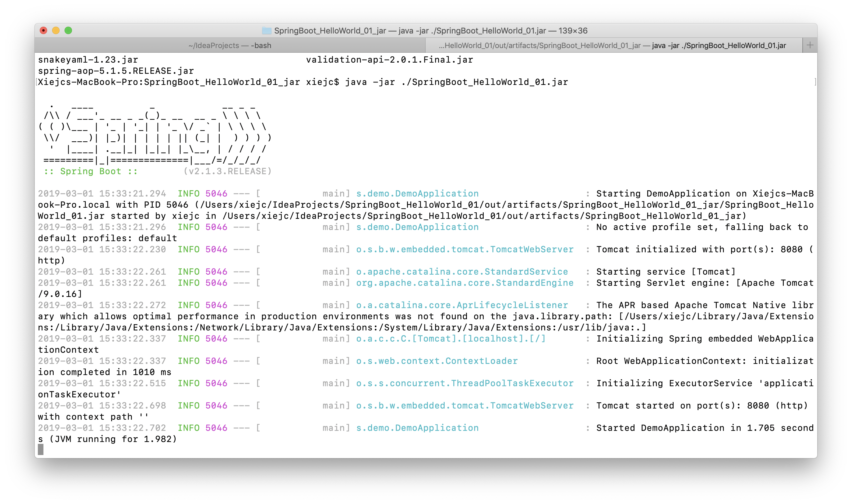Minimize terminal window with yellow button
The width and height of the screenshot is (852, 504).
56,31
